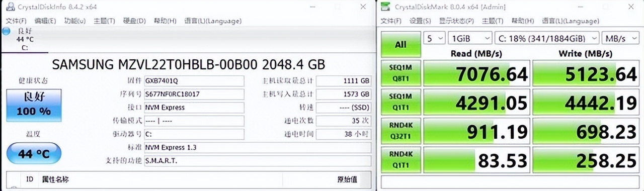Open 文件(F) menu in CrystalDiskMark

click(391, 21)
